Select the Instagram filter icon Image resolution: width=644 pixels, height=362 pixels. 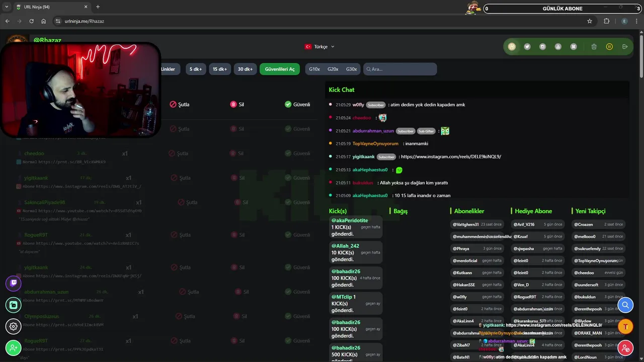click(542, 47)
